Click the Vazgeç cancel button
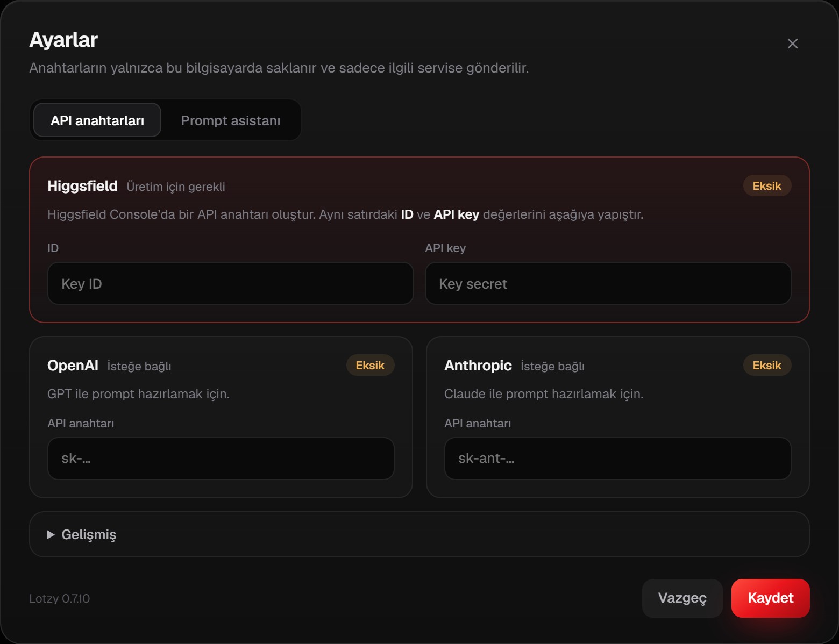The width and height of the screenshot is (839, 644). pos(682,598)
